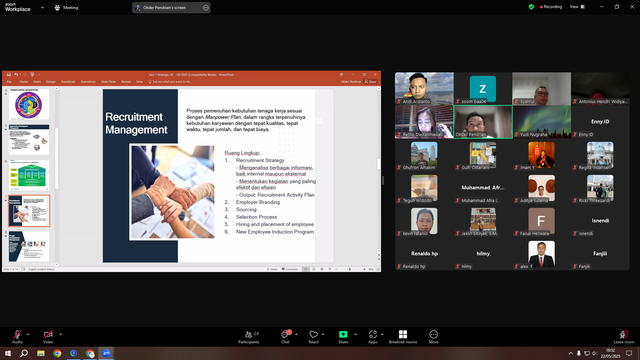
Task: Open Breakout rooms
Action: [403, 337]
